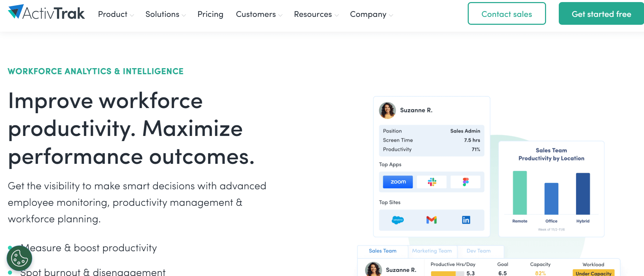Open cookie preferences icon

tap(19, 258)
